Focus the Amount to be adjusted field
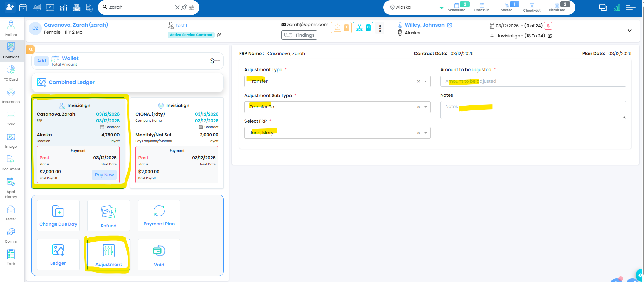This screenshot has height=282, width=644. tap(533, 81)
